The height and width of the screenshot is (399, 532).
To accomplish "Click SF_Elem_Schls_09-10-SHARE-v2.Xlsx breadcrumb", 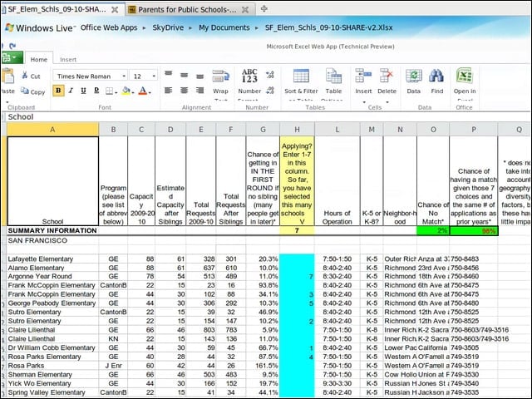I will tap(329, 27).
